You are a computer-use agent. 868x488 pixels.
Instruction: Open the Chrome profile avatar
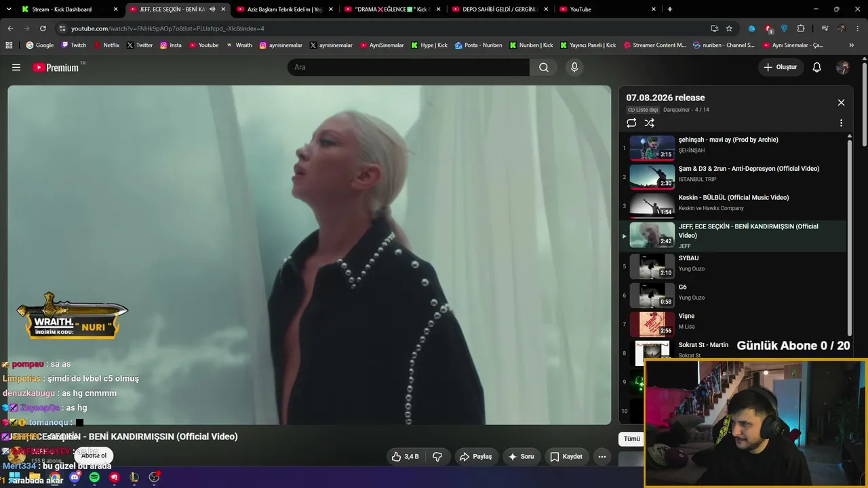(842, 28)
